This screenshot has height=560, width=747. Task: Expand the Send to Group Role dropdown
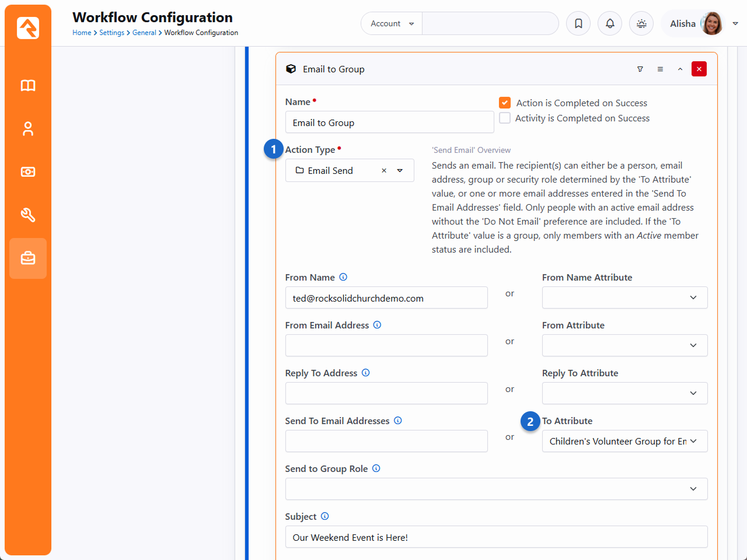click(x=496, y=489)
